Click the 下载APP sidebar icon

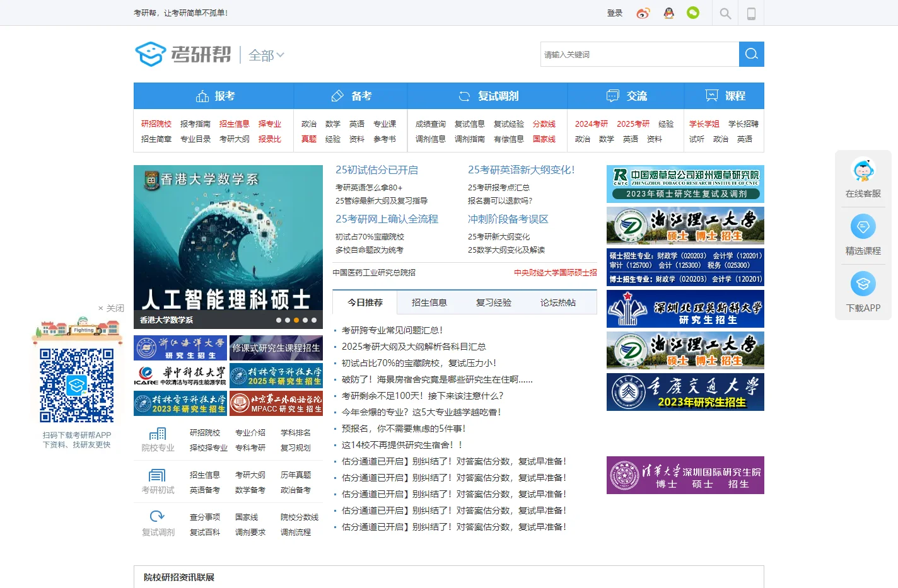click(x=863, y=284)
